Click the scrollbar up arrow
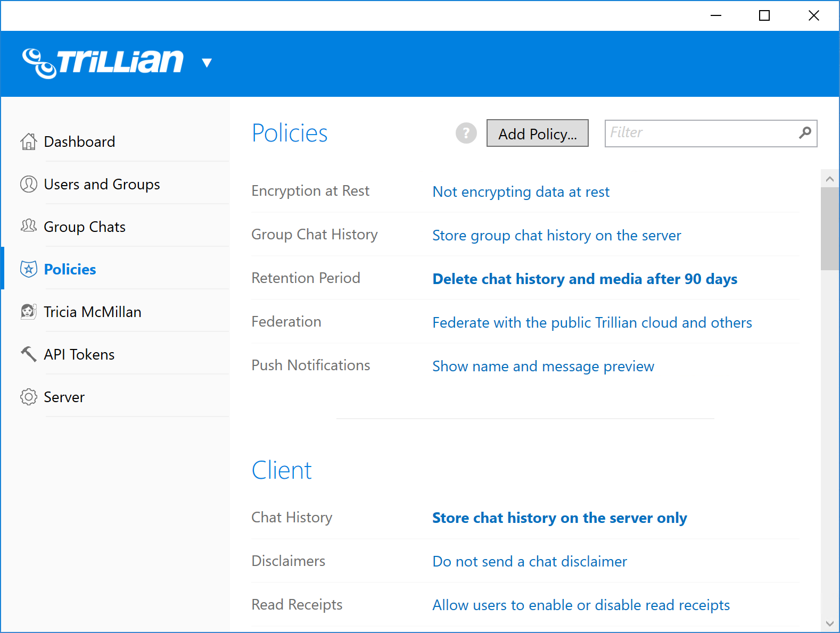 (829, 179)
